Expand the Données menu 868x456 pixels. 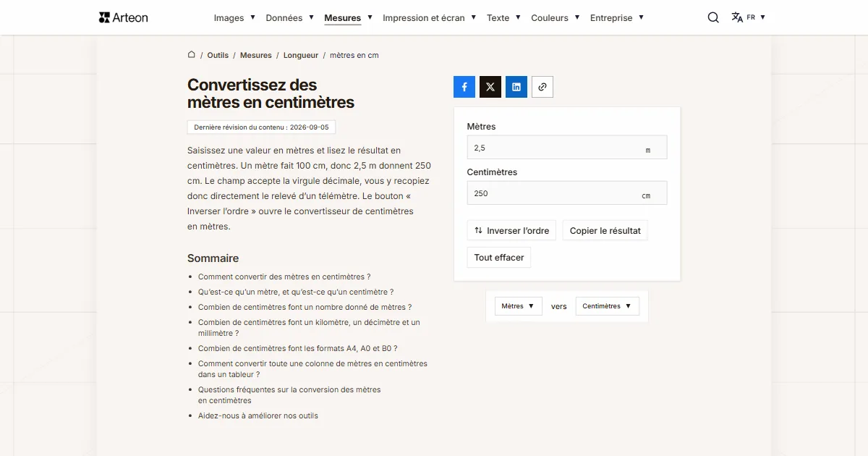[289, 17]
